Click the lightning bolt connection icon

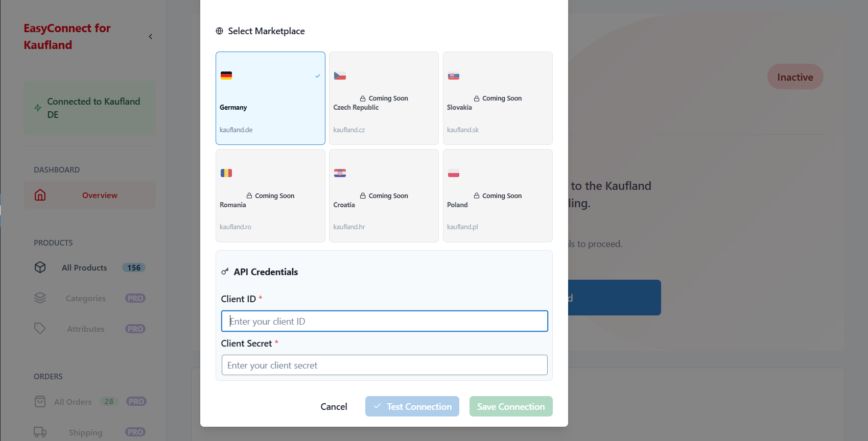coord(38,108)
